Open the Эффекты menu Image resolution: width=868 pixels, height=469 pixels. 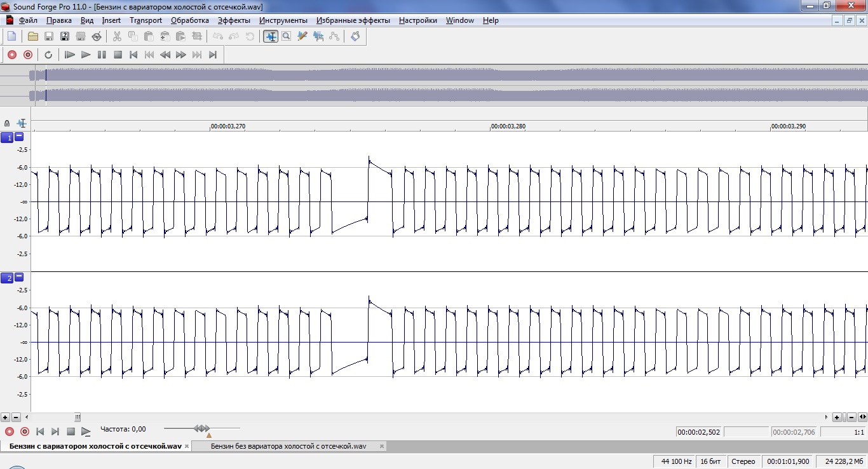234,20
